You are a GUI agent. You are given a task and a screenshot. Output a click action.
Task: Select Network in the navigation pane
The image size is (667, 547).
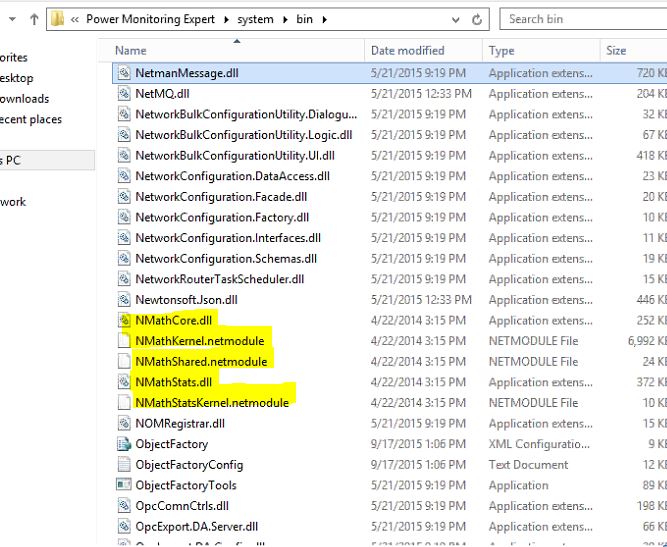(x=13, y=202)
